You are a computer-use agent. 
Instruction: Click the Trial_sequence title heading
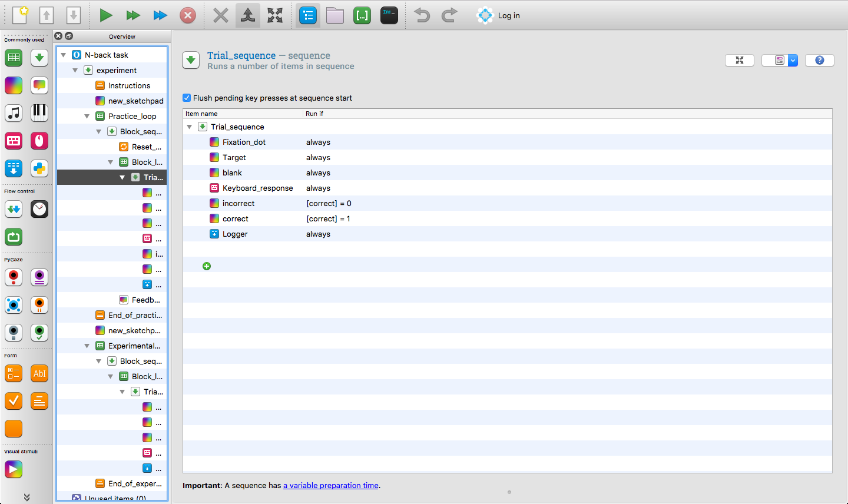tap(241, 55)
